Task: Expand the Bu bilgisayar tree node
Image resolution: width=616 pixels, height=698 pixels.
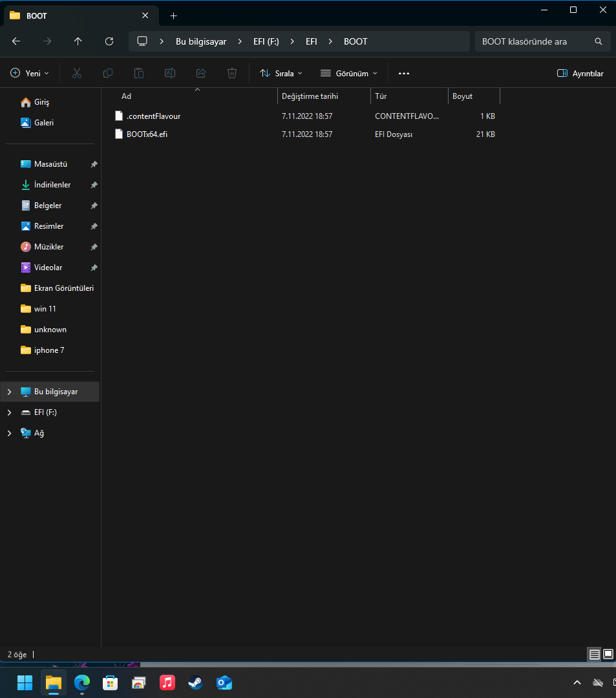Action: click(9, 392)
